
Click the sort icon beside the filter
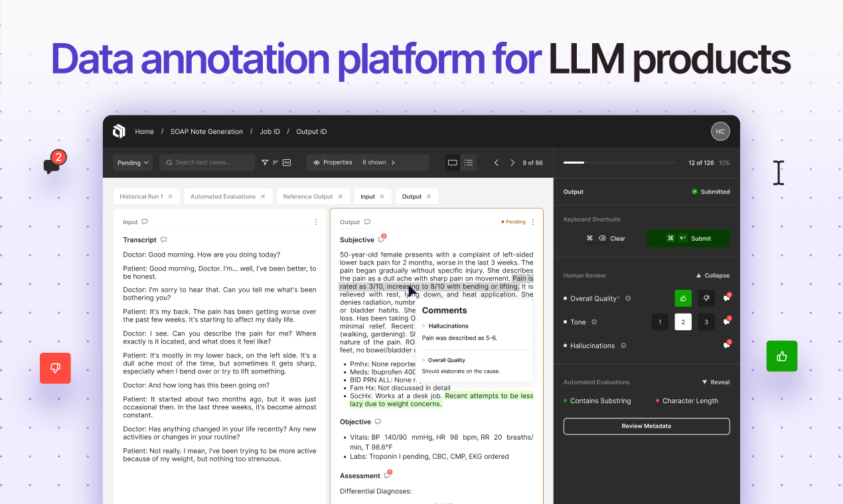tap(277, 162)
